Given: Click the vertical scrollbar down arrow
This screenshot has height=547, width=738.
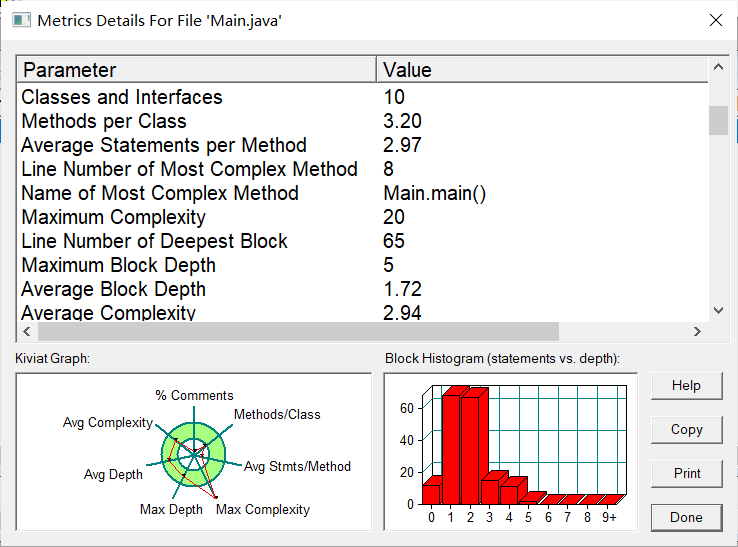Looking at the screenshot, I should coord(718,310).
